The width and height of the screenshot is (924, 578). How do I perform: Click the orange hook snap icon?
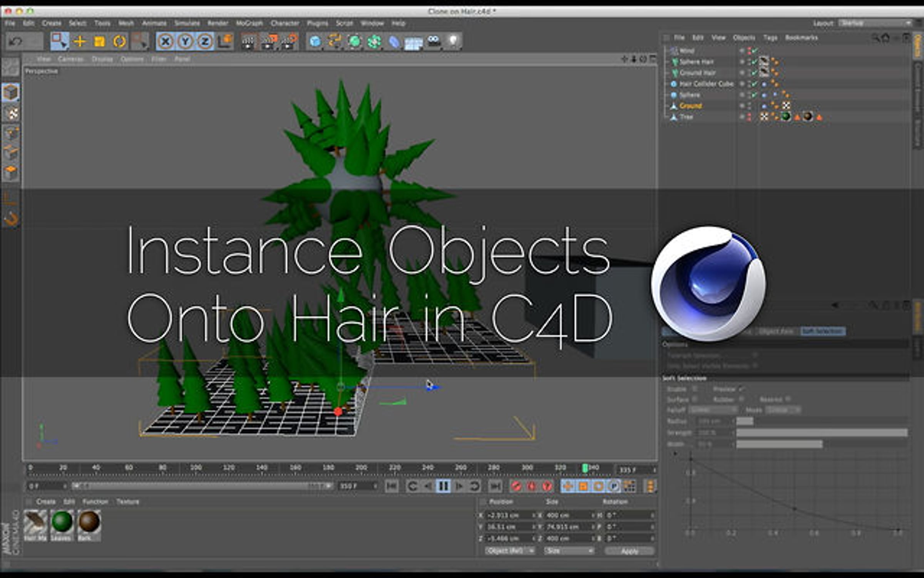11,220
